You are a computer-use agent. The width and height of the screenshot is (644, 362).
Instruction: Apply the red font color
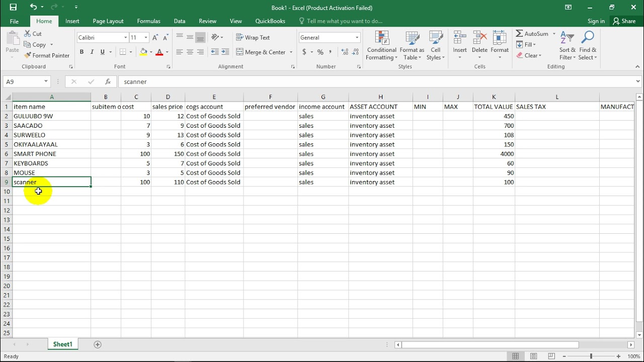click(x=159, y=52)
